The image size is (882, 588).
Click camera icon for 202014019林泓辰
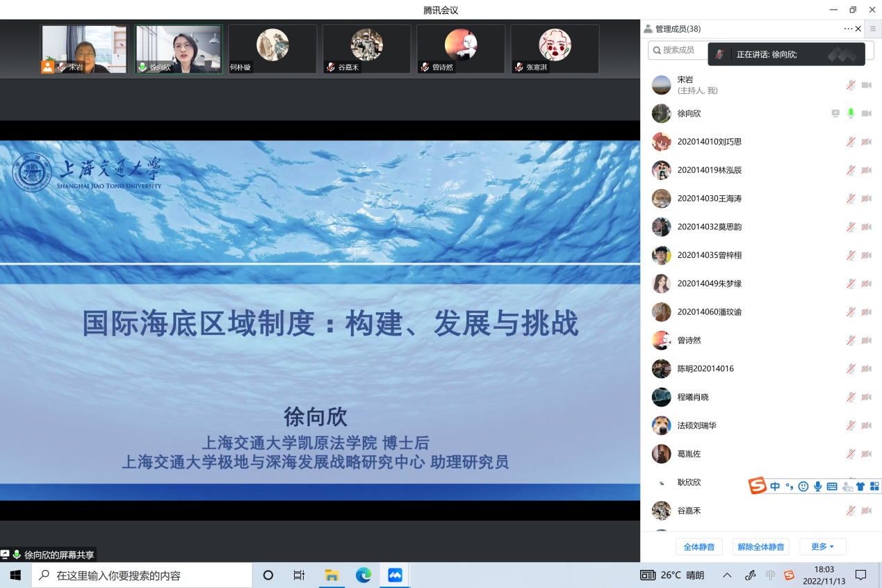point(866,170)
